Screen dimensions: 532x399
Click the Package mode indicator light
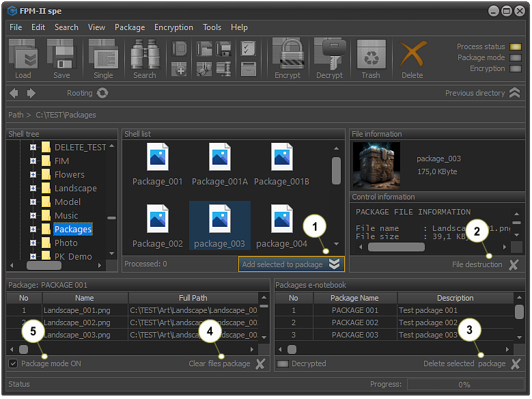[x=516, y=57]
